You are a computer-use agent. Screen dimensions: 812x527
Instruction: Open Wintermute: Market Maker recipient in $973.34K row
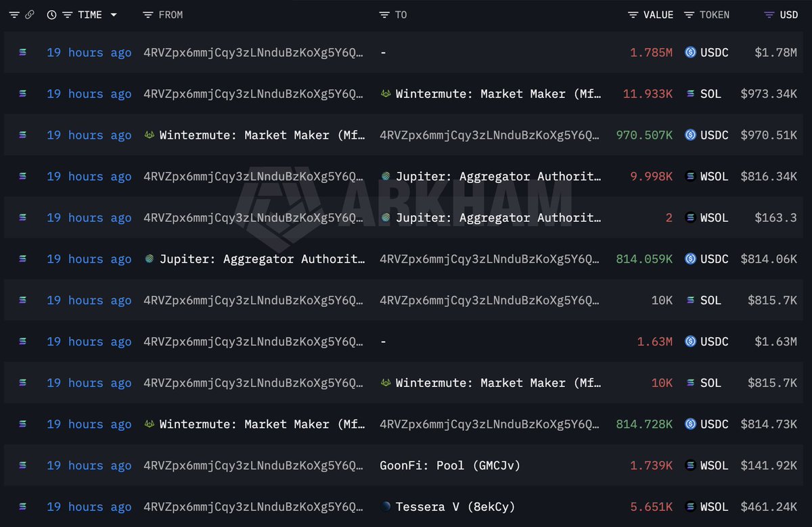pos(499,93)
